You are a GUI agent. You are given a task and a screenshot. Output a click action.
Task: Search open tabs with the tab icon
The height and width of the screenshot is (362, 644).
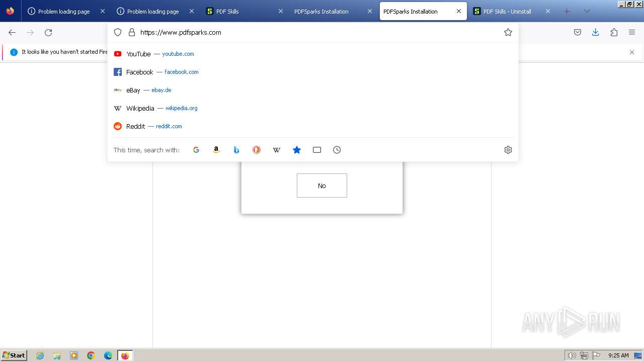pyautogui.click(x=317, y=150)
